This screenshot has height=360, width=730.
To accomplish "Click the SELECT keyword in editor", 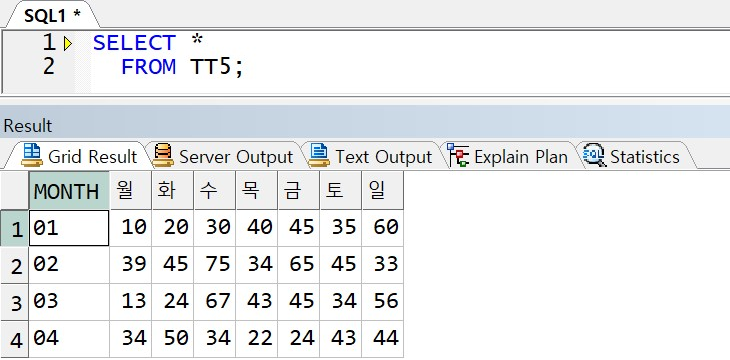I will click(134, 43).
